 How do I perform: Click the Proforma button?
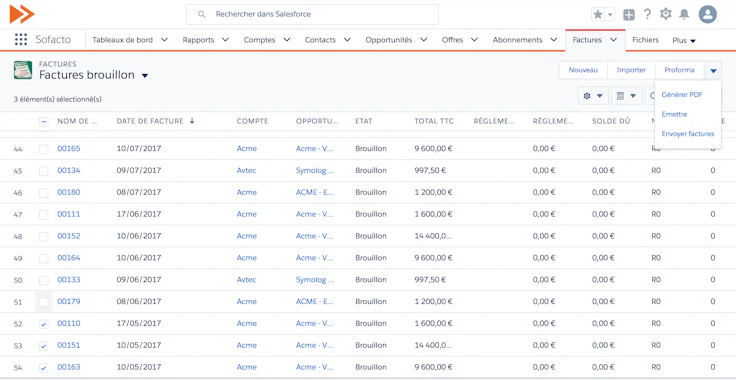679,70
